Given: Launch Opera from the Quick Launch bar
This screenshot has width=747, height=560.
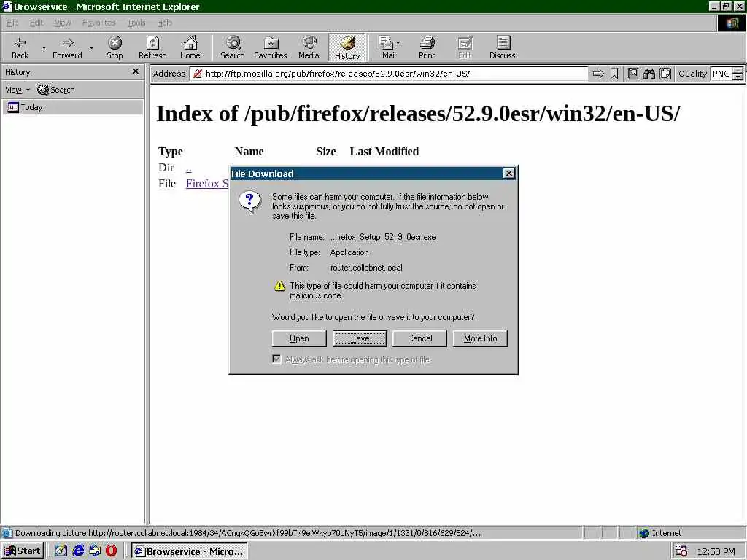Looking at the screenshot, I should coord(111,551).
